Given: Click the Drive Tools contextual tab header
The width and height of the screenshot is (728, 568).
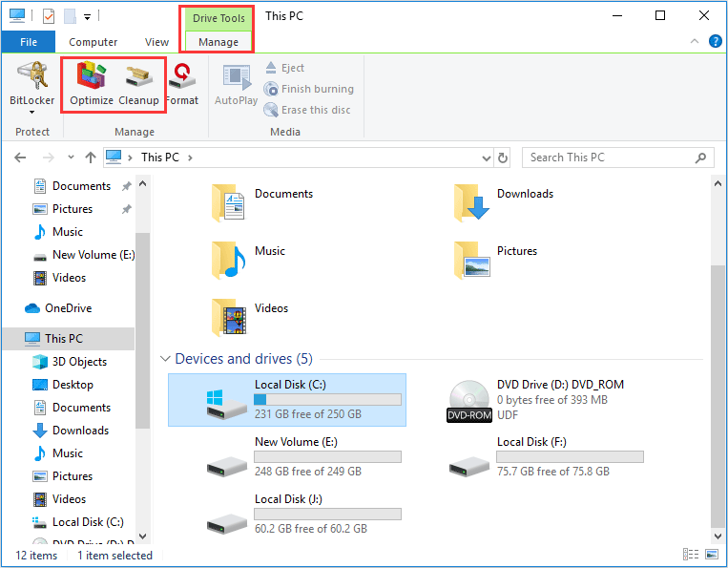Looking at the screenshot, I should tap(218, 18).
